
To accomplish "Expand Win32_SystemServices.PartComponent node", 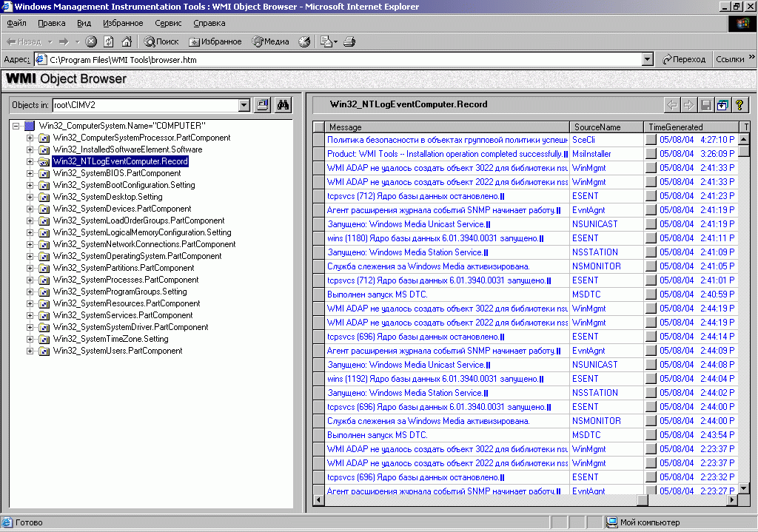I will 30,315.
